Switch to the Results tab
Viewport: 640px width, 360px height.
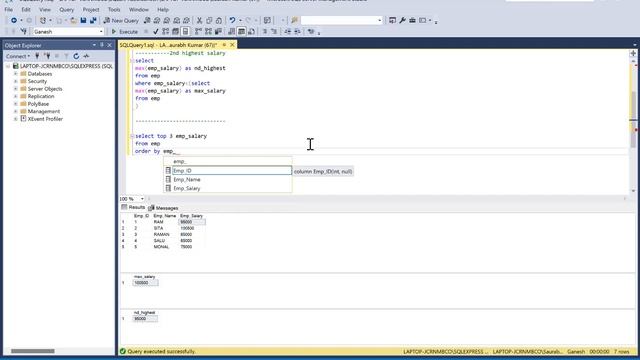coord(133,208)
